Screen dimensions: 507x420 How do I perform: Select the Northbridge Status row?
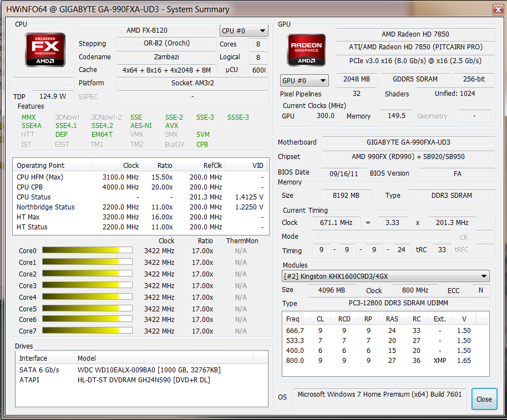click(141, 207)
